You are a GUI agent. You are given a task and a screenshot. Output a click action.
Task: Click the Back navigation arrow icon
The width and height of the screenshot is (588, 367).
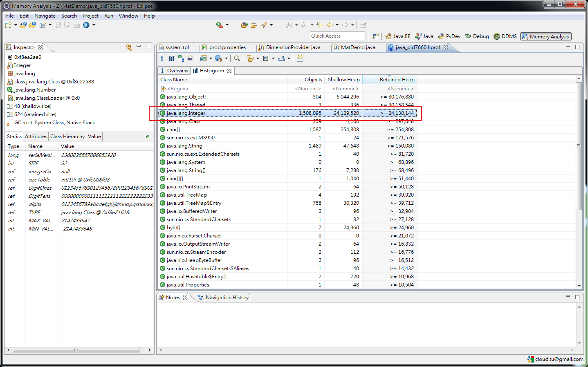click(x=330, y=25)
